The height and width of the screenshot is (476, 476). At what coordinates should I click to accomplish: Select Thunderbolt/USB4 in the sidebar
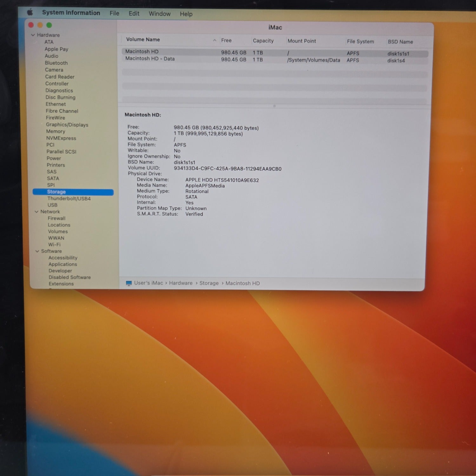point(69,199)
